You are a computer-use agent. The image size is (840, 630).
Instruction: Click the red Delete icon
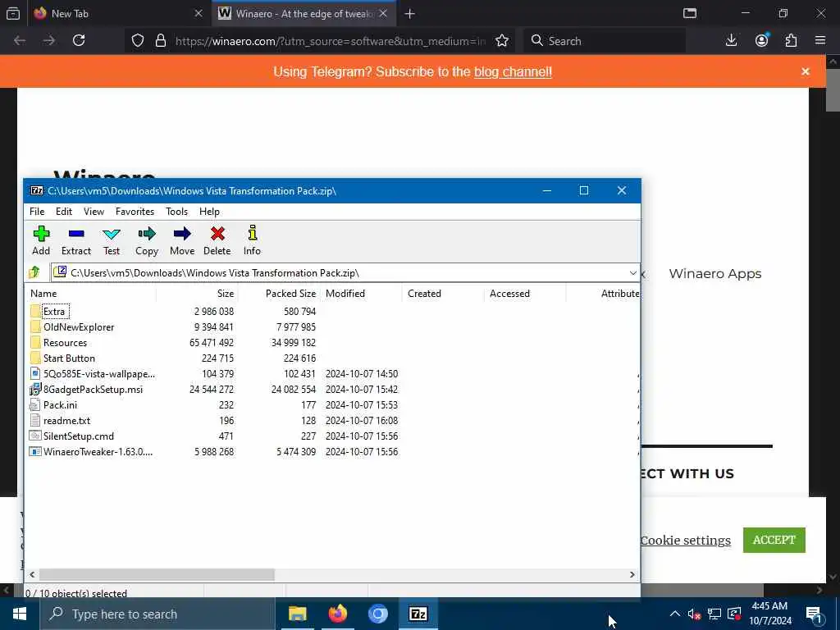pos(217,234)
